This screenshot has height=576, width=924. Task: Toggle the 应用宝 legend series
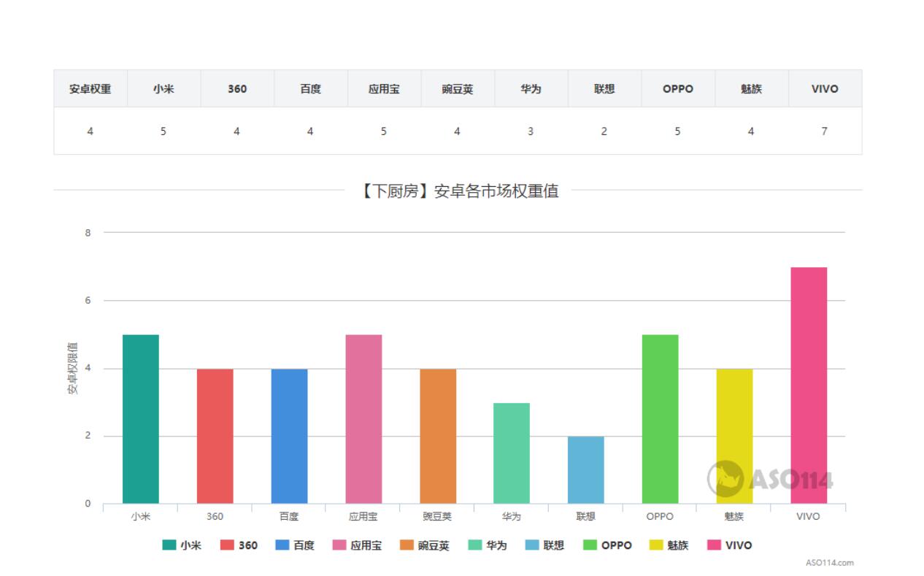pyautogui.click(x=357, y=545)
